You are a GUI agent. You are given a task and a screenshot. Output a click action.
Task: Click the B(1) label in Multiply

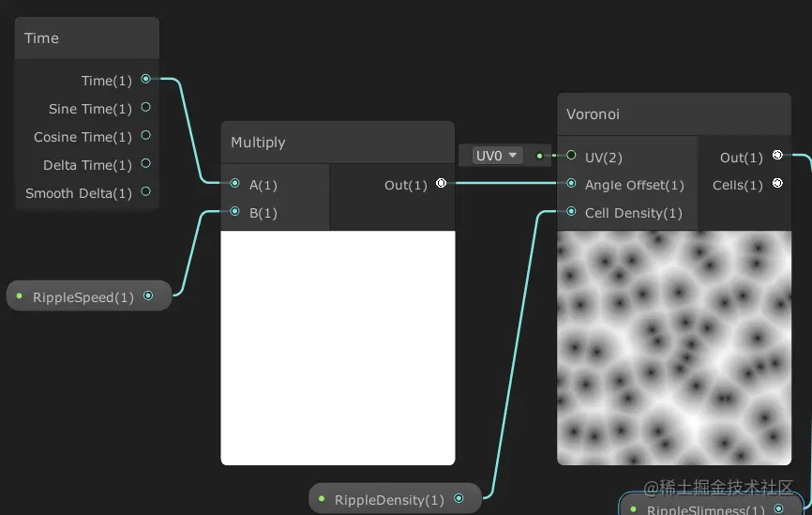[x=263, y=213]
